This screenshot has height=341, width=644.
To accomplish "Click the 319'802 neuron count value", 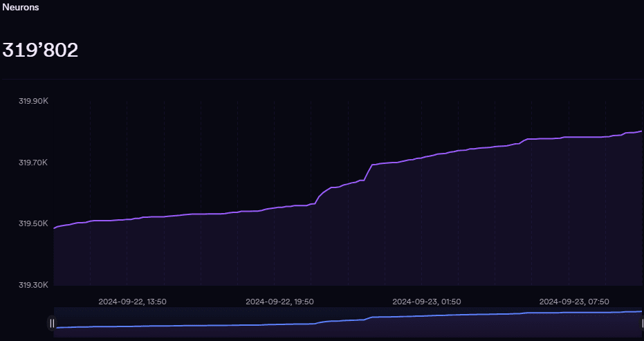I will [x=40, y=50].
